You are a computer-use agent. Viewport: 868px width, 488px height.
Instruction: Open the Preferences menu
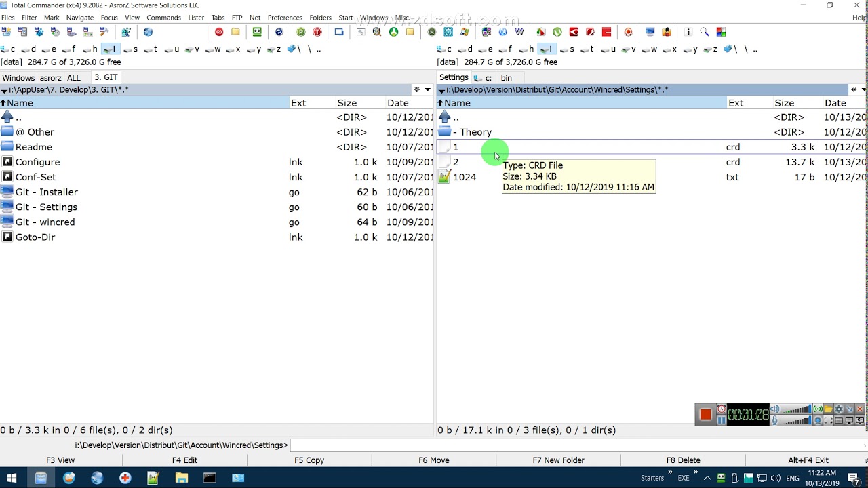click(x=285, y=18)
